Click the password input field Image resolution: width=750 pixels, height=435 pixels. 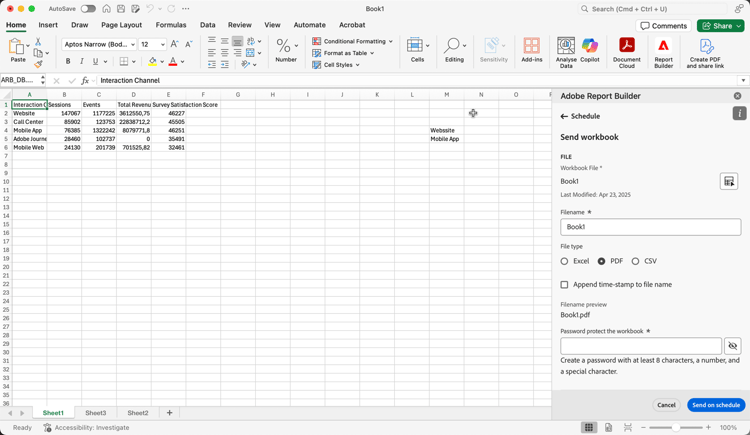[641, 346]
